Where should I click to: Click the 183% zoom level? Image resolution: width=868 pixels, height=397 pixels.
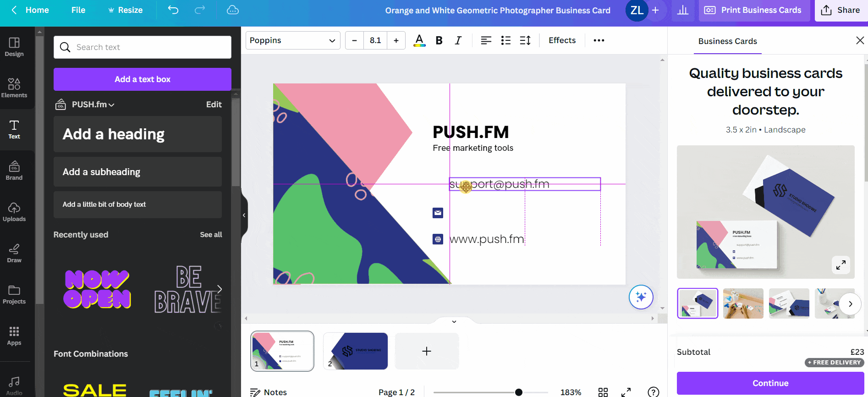[x=571, y=392]
